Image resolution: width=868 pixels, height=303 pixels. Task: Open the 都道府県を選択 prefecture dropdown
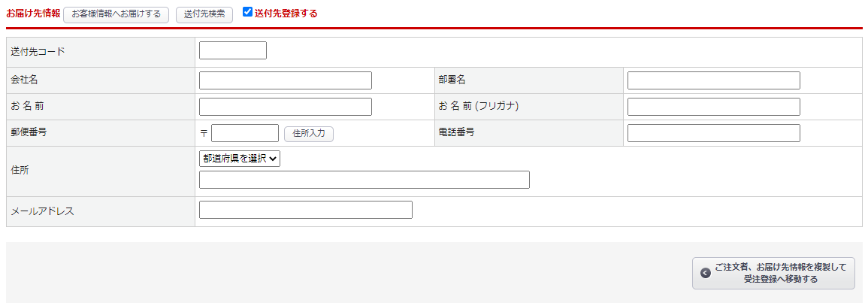click(x=239, y=159)
